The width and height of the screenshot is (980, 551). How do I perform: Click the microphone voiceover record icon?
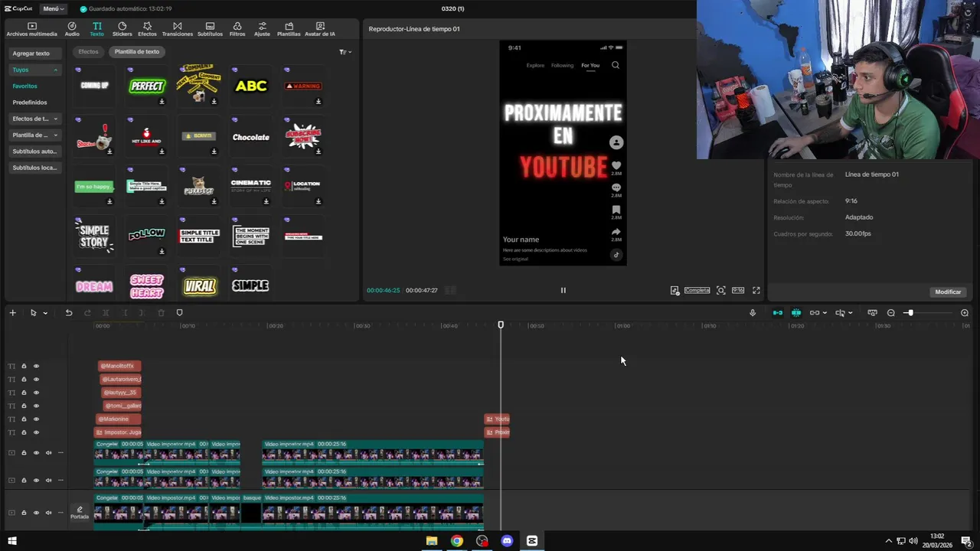coord(753,312)
